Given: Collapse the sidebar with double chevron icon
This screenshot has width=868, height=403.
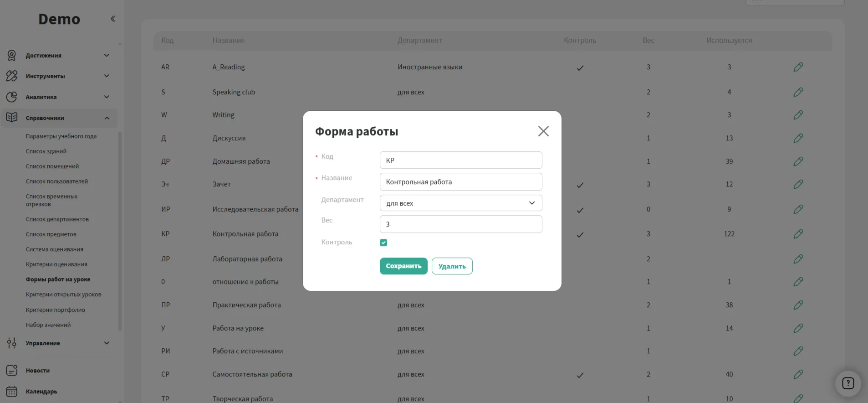Looking at the screenshot, I should tap(113, 19).
